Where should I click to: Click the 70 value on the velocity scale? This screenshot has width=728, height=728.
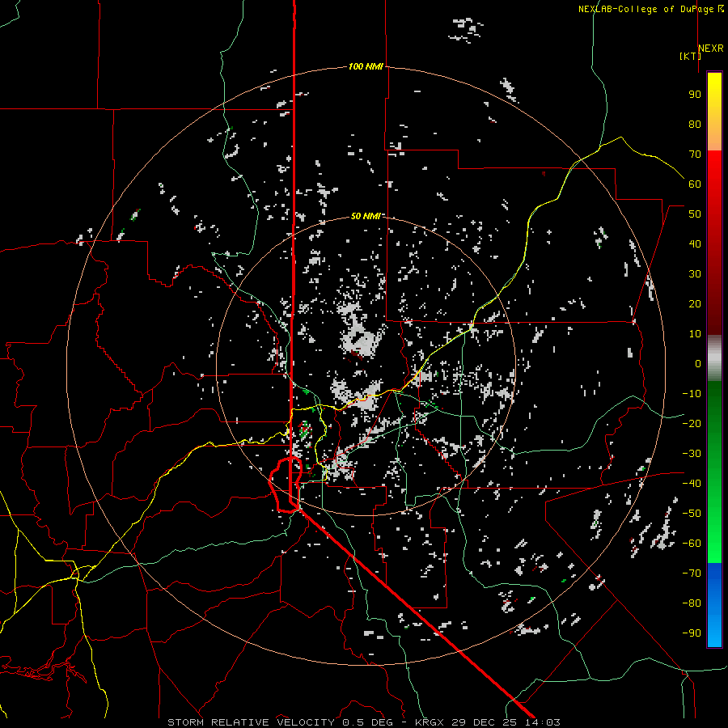[x=695, y=154]
